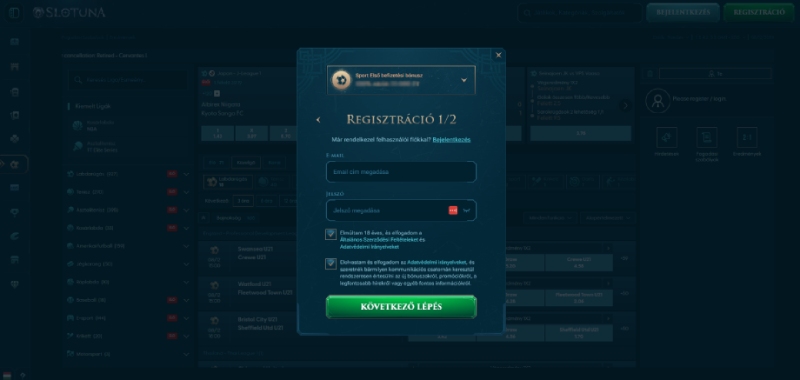The height and width of the screenshot is (380, 800).
Task: Click the live badge on the Labdarúgás row
Action: tap(172, 174)
